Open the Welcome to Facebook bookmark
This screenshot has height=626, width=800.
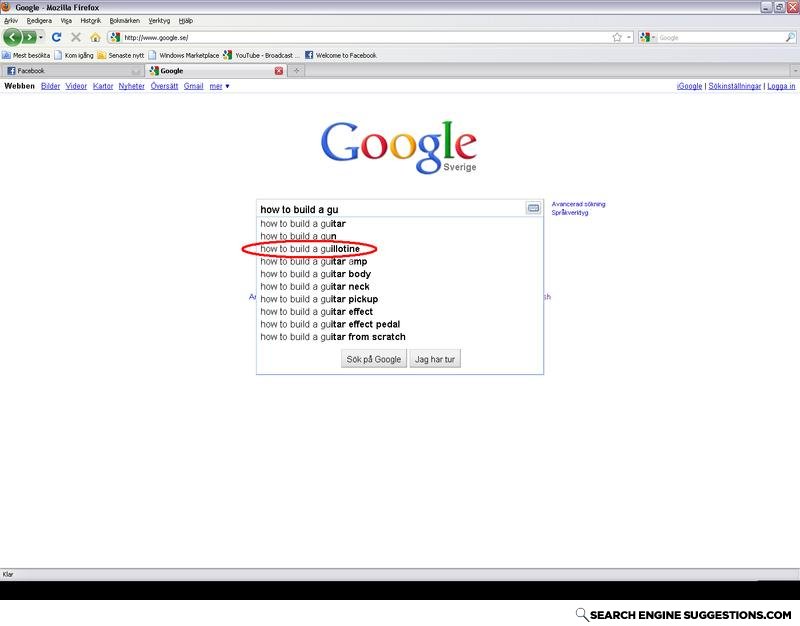(x=341, y=55)
